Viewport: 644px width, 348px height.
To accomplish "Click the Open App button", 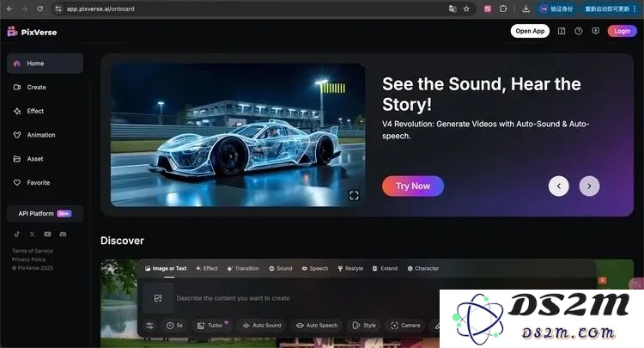I will pos(530,31).
